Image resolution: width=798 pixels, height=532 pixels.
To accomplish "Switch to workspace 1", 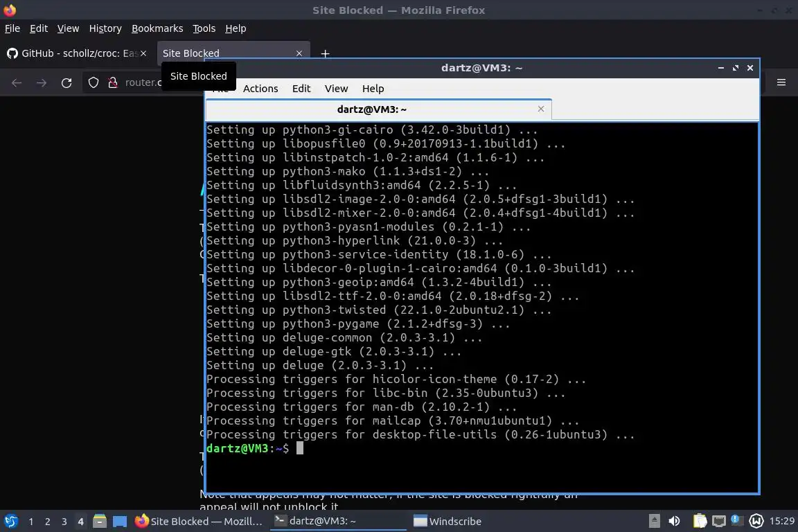I will pos(31,522).
